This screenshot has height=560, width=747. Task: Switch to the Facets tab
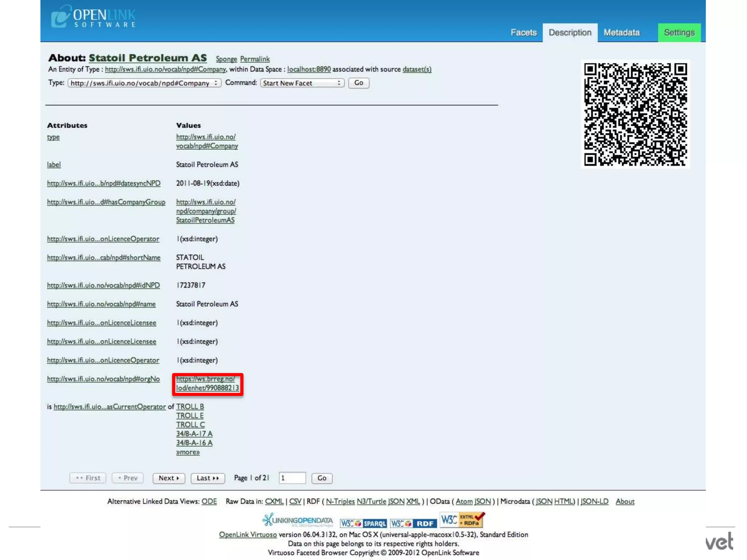click(x=523, y=32)
